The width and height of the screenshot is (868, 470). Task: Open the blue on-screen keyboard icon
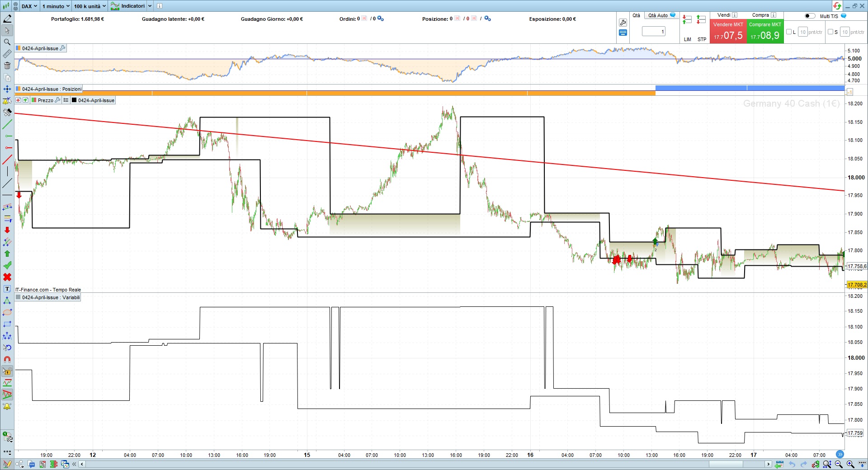623,33
